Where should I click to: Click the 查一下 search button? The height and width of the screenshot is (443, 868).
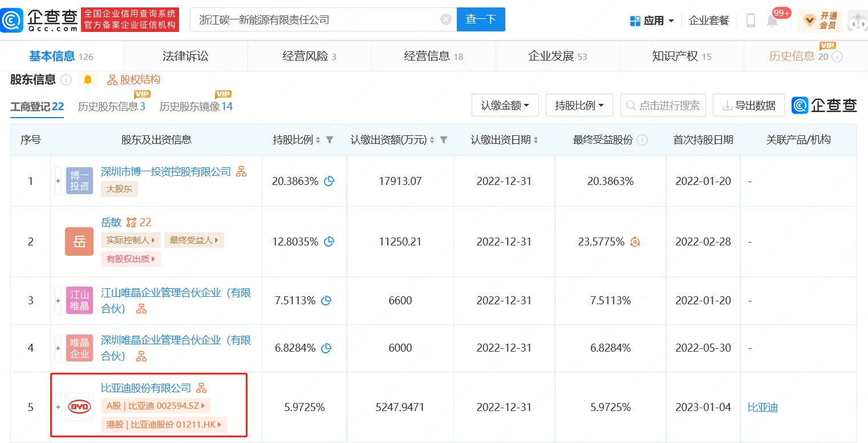481,19
